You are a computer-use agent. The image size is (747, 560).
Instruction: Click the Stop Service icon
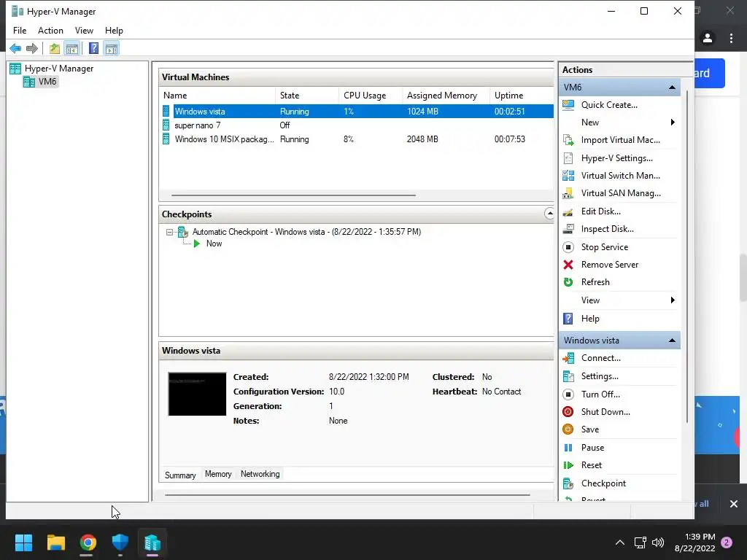568,247
